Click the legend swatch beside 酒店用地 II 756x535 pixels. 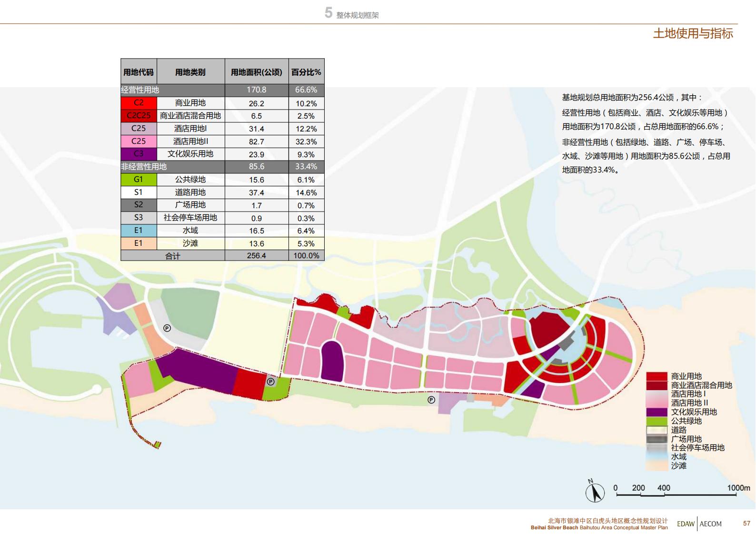tap(657, 403)
